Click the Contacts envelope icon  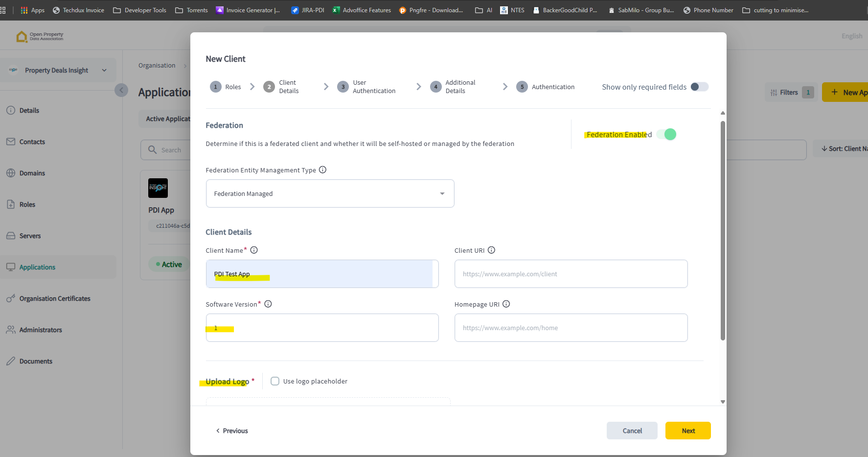point(11,142)
